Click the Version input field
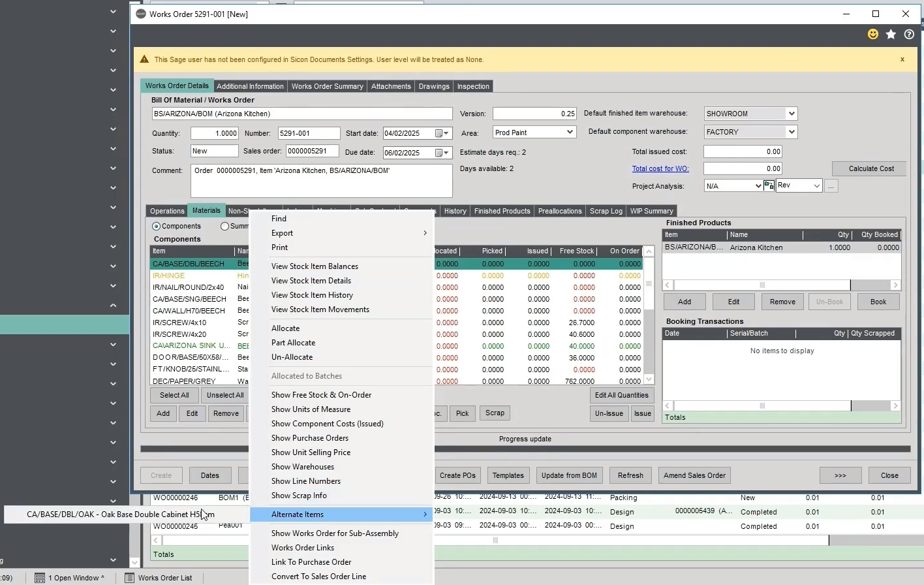The height and width of the screenshot is (585, 924). [x=534, y=114]
